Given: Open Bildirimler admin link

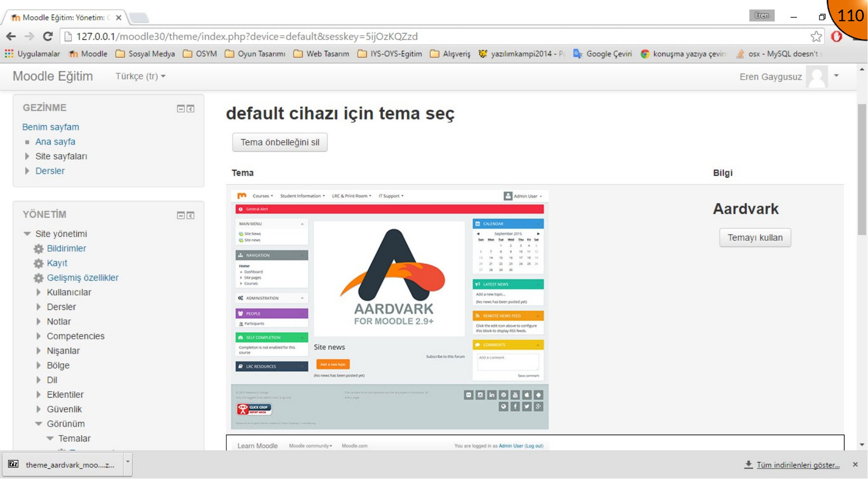Looking at the screenshot, I should tap(66, 249).
